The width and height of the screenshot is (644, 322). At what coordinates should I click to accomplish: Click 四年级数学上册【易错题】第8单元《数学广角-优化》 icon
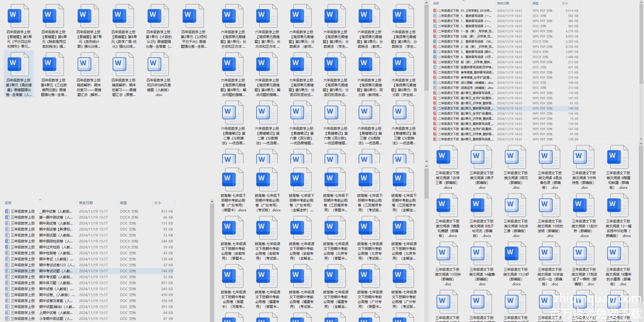(124, 16)
